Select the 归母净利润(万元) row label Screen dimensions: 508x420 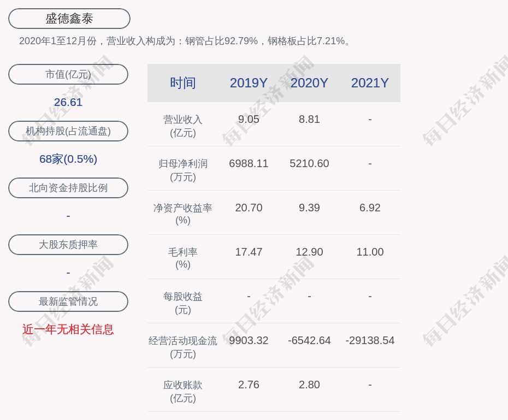(183, 170)
